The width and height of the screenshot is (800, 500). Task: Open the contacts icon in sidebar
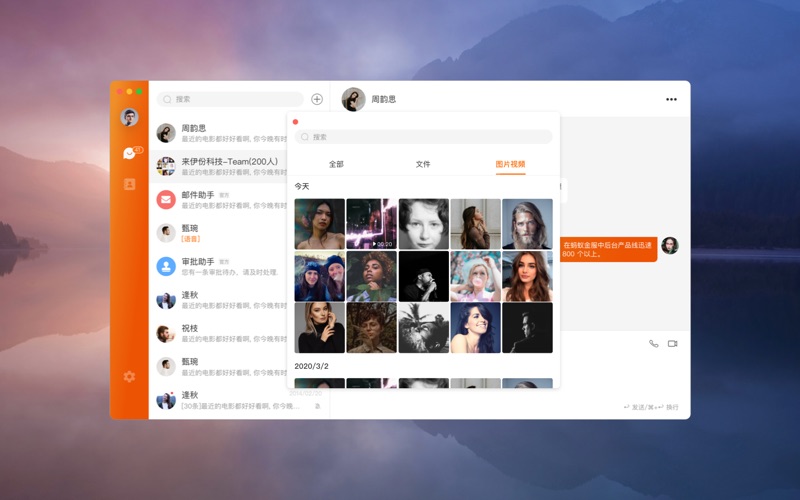(129, 185)
